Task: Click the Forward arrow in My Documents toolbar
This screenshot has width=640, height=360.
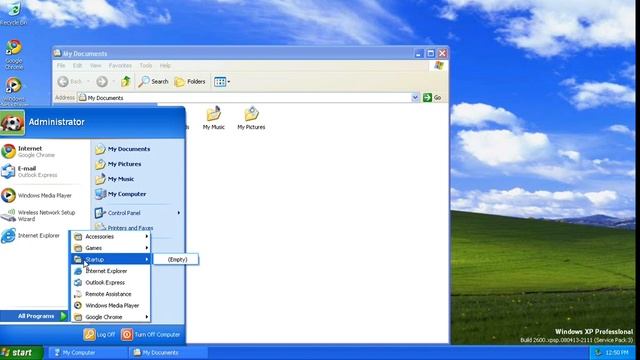Action: pyautogui.click(x=102, y=82)
